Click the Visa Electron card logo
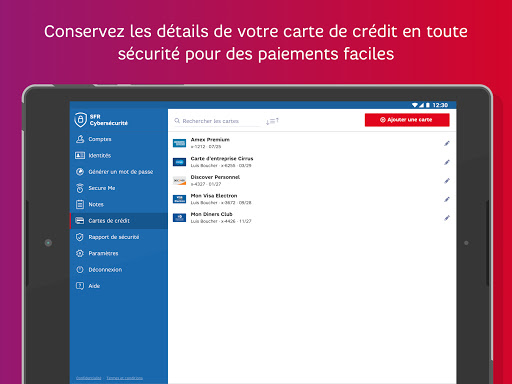The height and width of the screenshot is (384, 512). pyautogui.click(x=179, y=199)
